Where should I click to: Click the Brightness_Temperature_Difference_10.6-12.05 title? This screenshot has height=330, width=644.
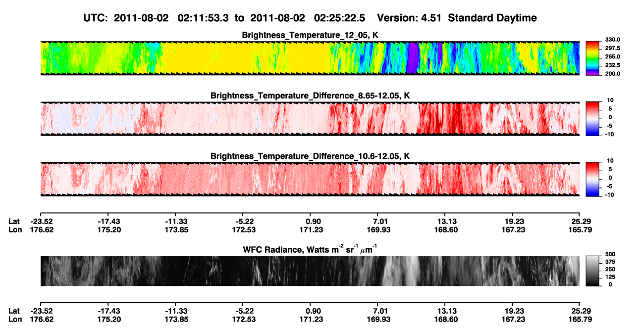click(x=310, y=156)
